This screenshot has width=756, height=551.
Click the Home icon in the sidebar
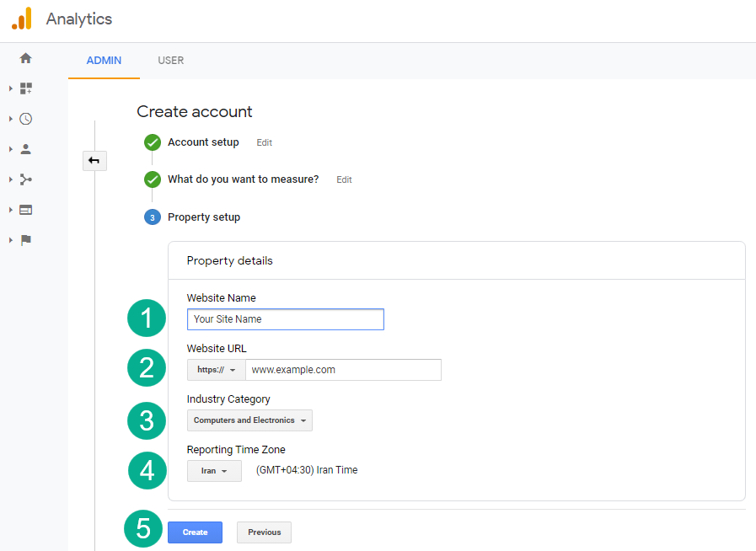25,58
